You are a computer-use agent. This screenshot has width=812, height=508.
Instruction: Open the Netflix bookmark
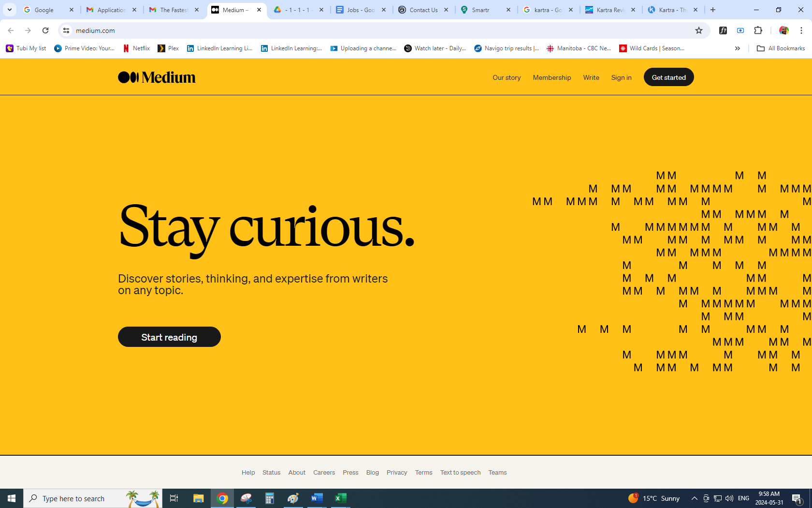click(136, 48)
